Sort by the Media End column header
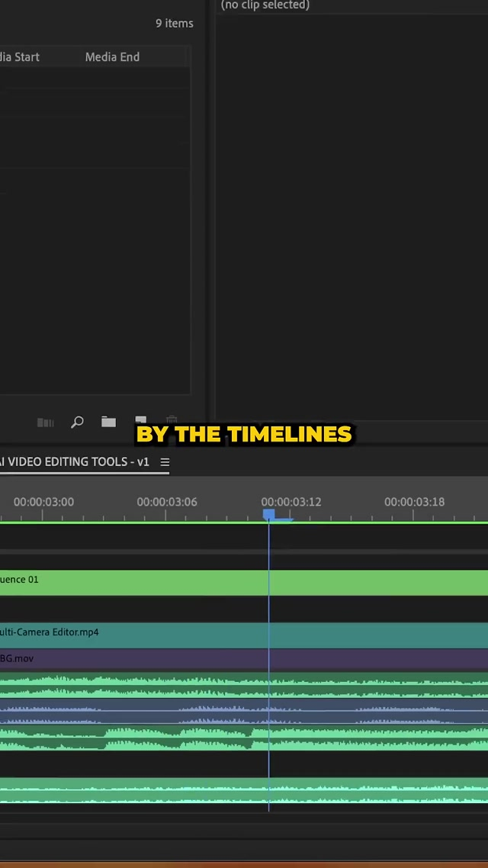The height and width of the screenshot is (868, 488). 112,57
